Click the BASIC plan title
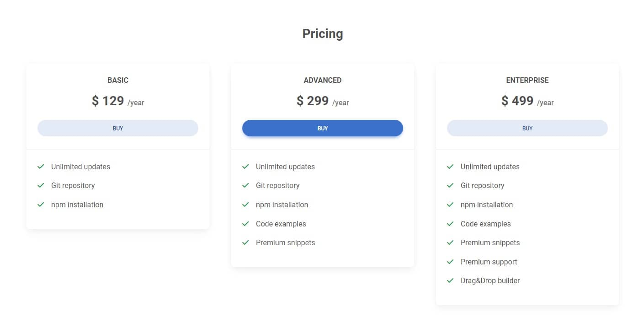This screenshot has width=644, height=328. [x=118, y=80]
